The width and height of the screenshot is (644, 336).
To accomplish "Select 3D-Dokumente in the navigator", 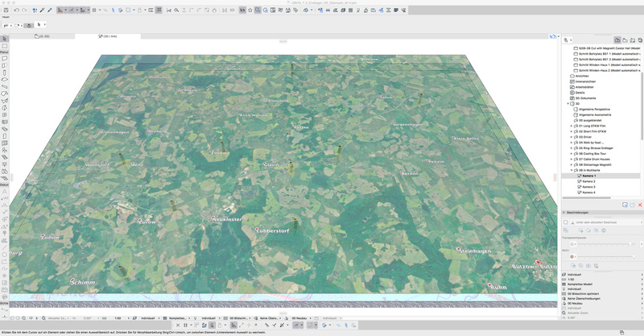I will pyautogui.click(x=587, y=97).
